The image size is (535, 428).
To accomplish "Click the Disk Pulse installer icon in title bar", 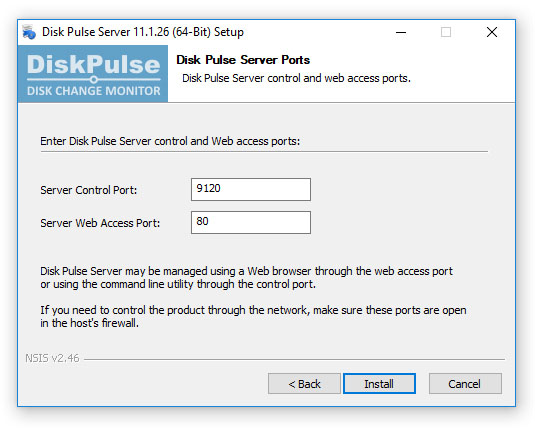I will point(29,32).
